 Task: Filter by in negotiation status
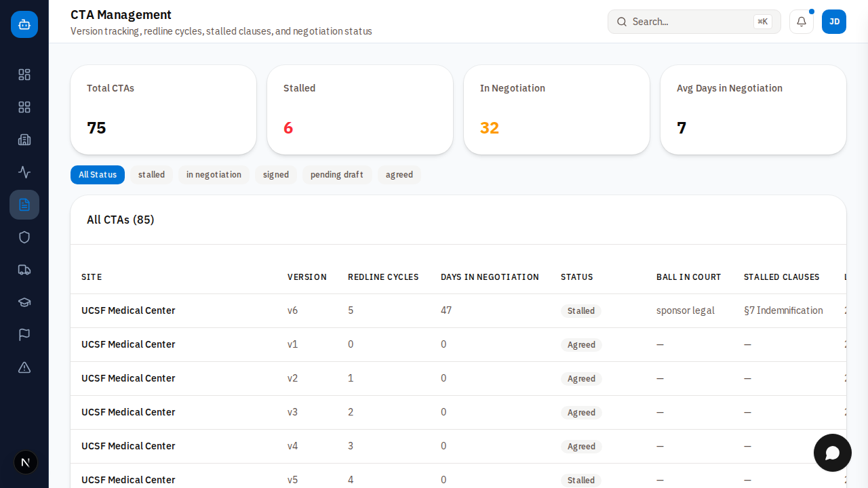click(x=214, y=175)
